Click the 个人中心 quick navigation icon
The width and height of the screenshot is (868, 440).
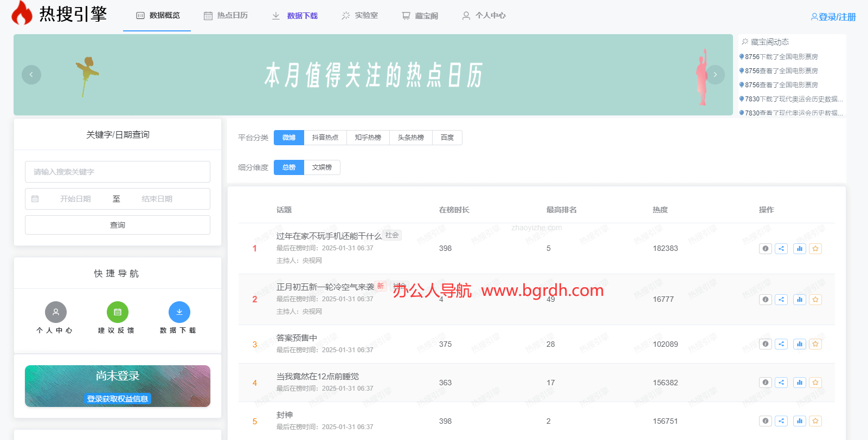55,312
